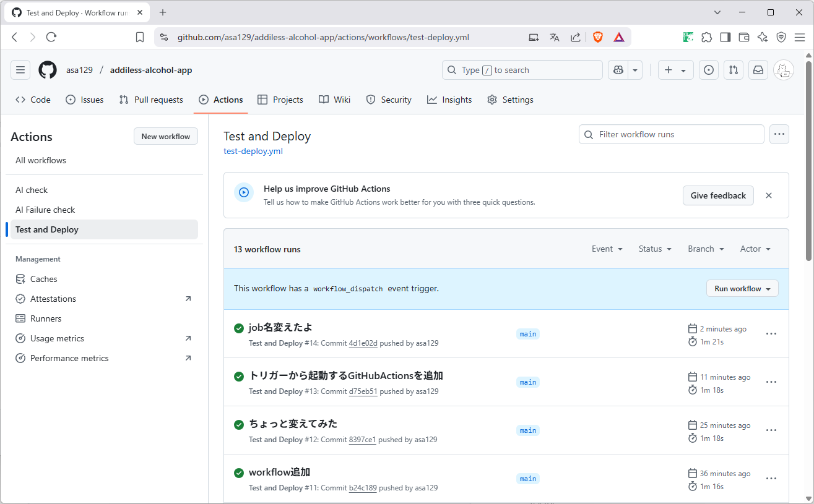Focus the Filter workflow runs field

[672, 134]
